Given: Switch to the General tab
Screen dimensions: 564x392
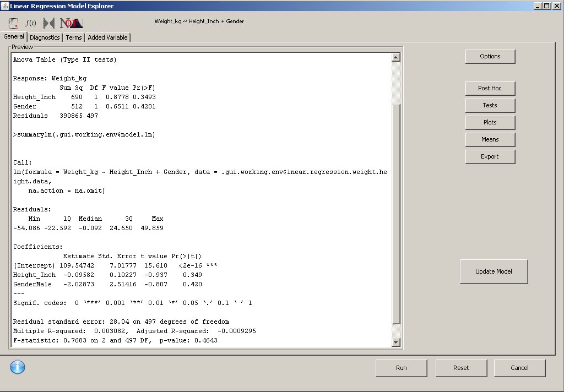Looking at the screenshot, I should pyautogui.click(x=14, y=36).
